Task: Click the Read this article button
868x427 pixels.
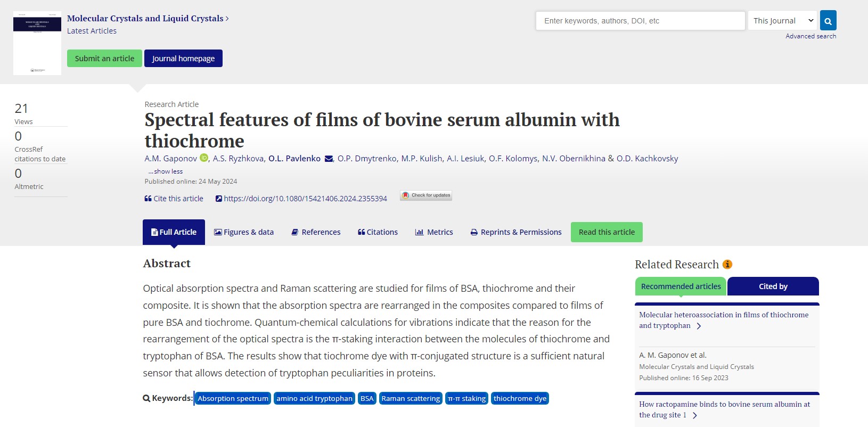Action: [x=607, y=232]
